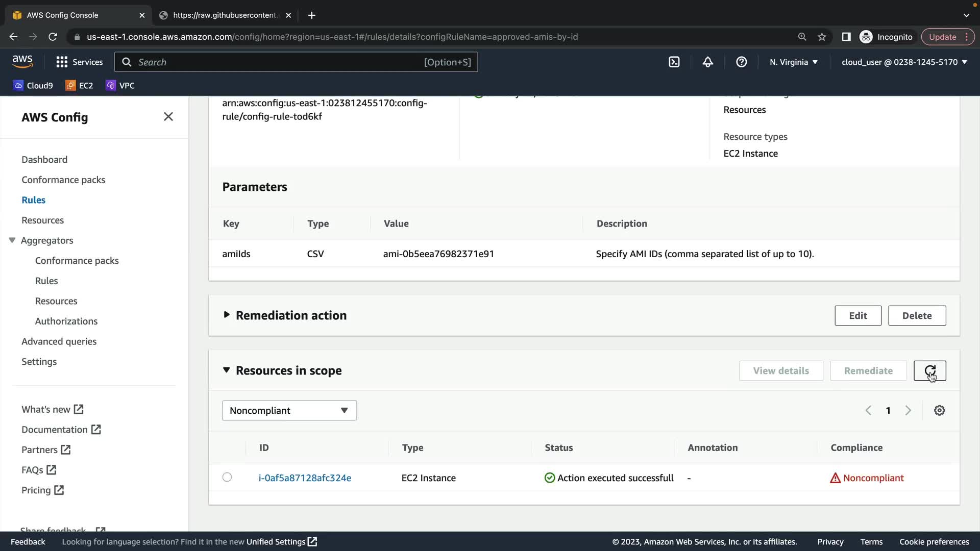Select radio button for instance i-0af5a87128afc324e
The height and width of the screenshot is (551, 980).
[x=227, y=478]
